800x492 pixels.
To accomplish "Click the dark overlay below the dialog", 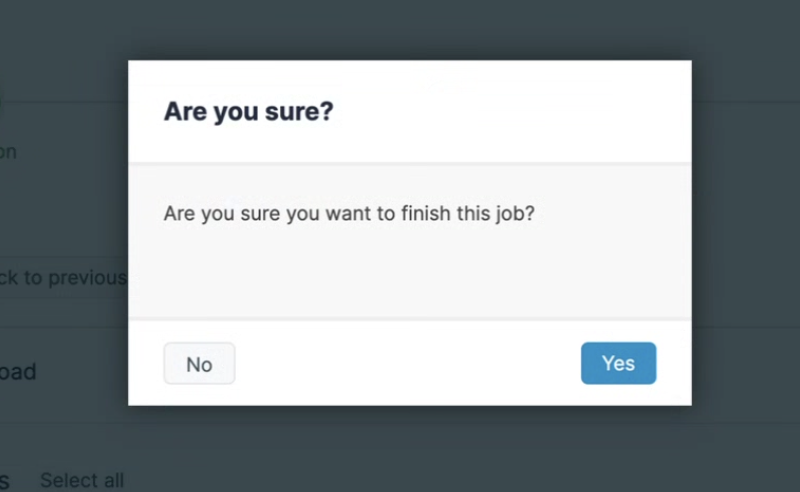I will tap(410, 449).
